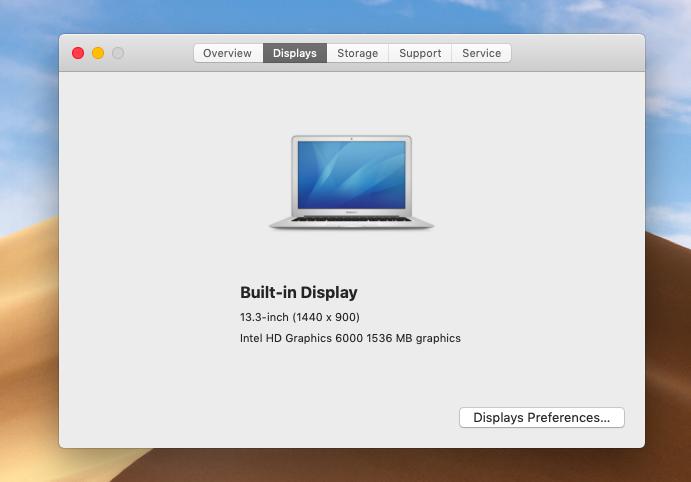Minimize the window with the yellow button
Screen dimensions: 691x482
(98, 53)
